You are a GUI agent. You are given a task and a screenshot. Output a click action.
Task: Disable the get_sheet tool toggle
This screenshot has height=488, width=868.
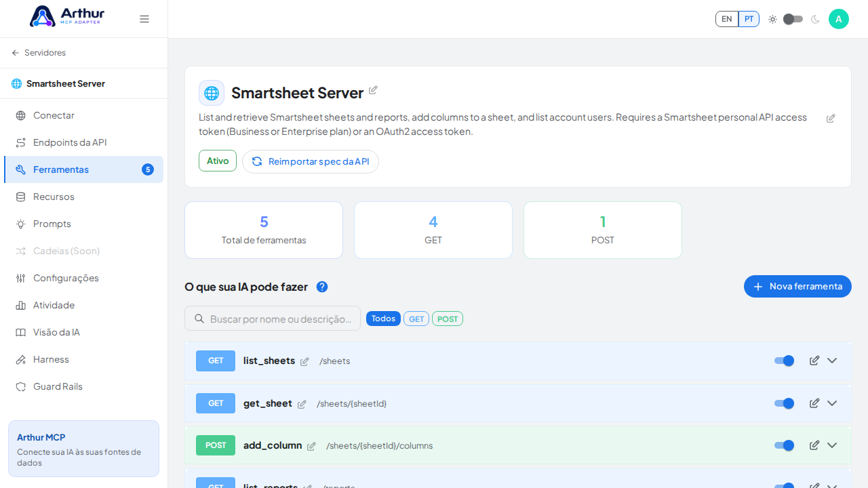pos(784,403)
